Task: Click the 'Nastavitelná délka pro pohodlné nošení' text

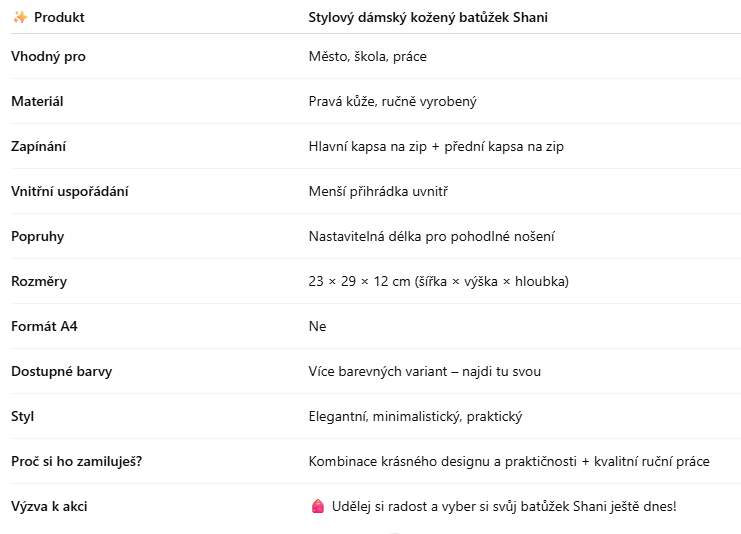Action: click(x=431, y=236)
